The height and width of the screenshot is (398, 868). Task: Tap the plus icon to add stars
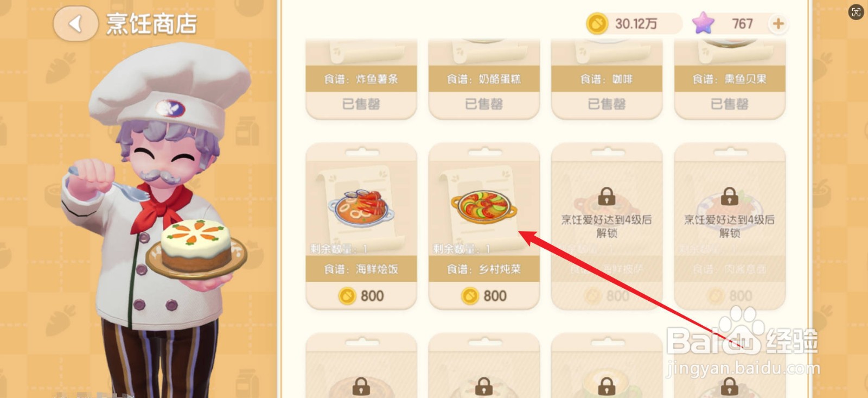click(778, 24)
